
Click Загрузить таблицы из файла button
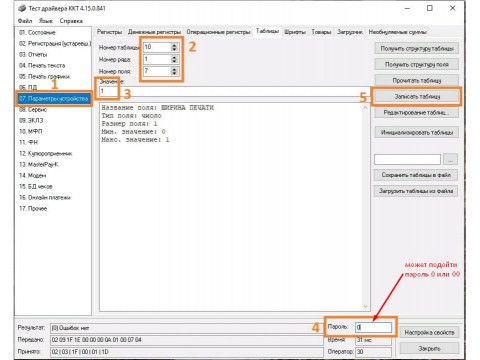pyautogui.click(x=416, y=191)
